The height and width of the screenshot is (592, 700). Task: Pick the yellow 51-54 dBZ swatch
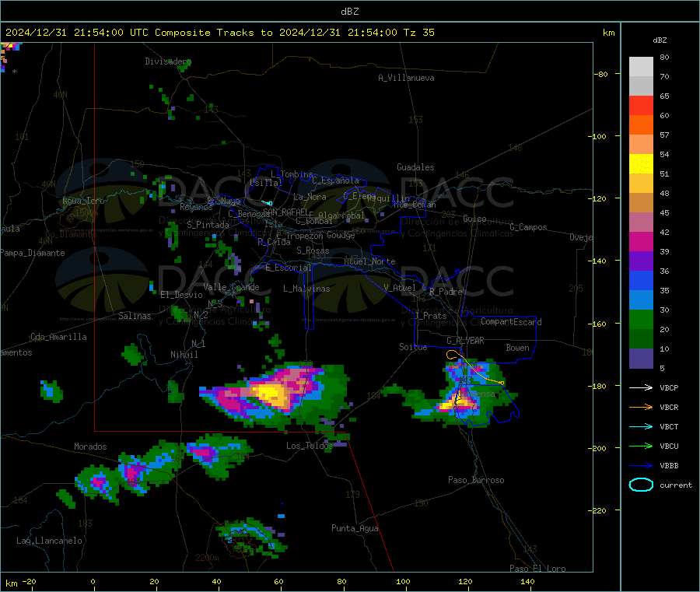pos(641,164)
